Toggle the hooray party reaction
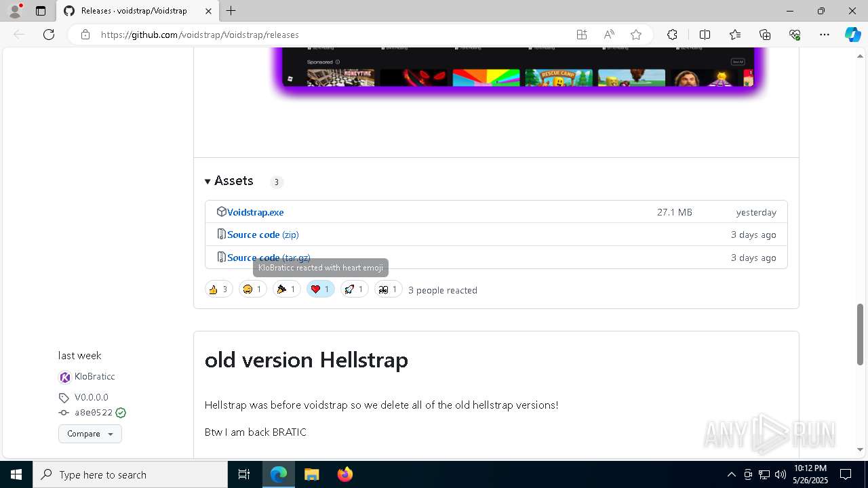Screen dimensions: 868x488 [x=286, y=289]
